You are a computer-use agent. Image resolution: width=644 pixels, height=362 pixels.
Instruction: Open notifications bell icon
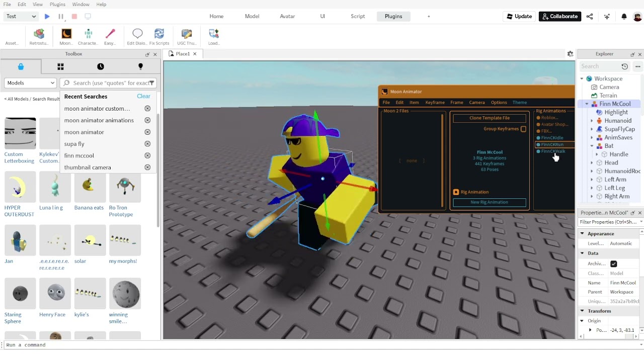click(x=624, y=17)
